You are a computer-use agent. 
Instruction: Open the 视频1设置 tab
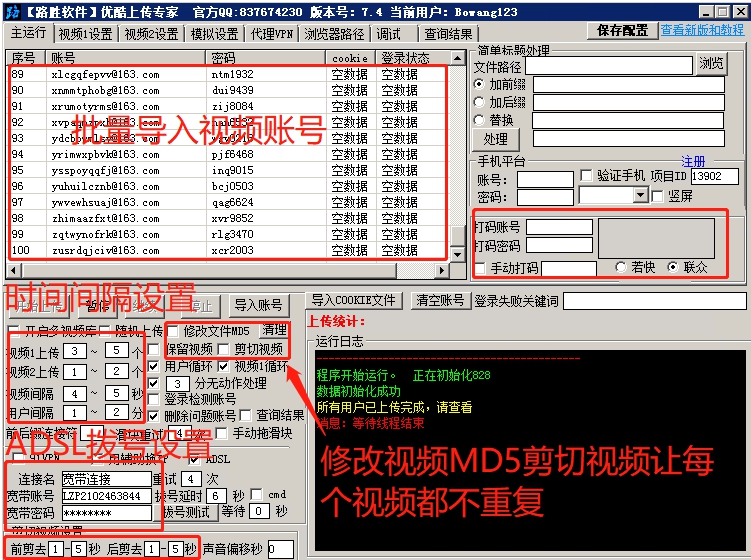point(85,34)
